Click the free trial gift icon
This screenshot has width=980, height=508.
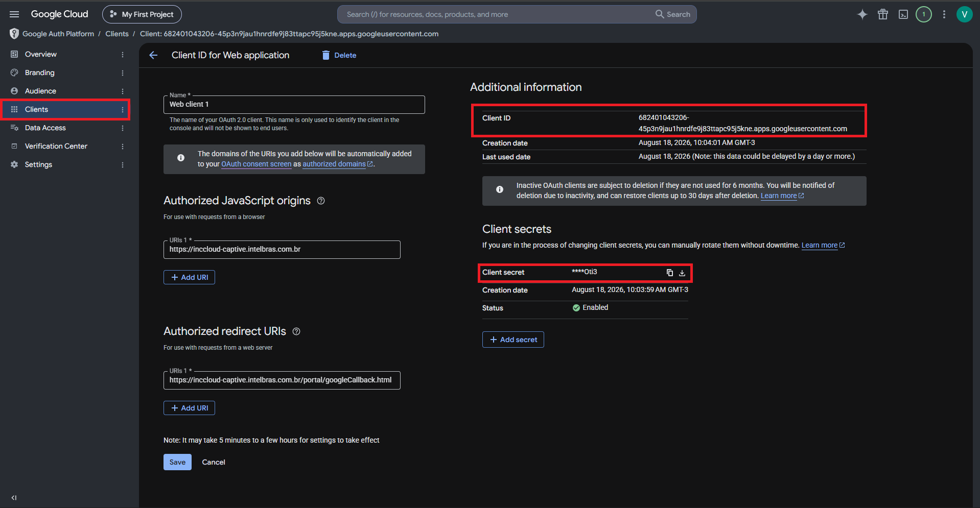(883, 14)
